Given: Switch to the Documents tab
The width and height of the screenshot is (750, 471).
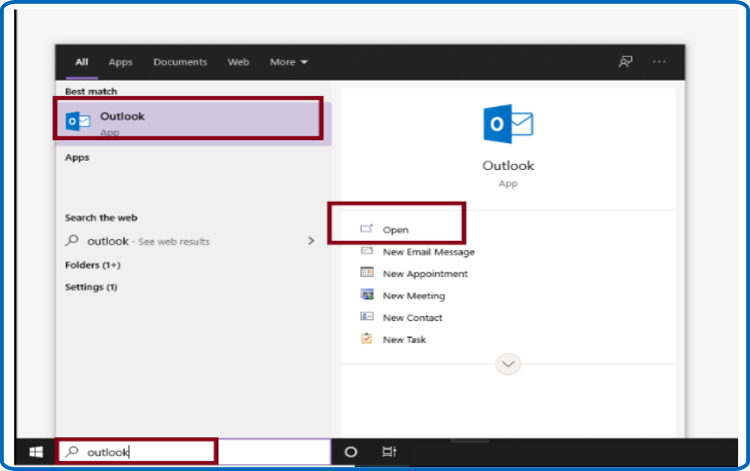Looking at the screenshot, I should point(180,62).
